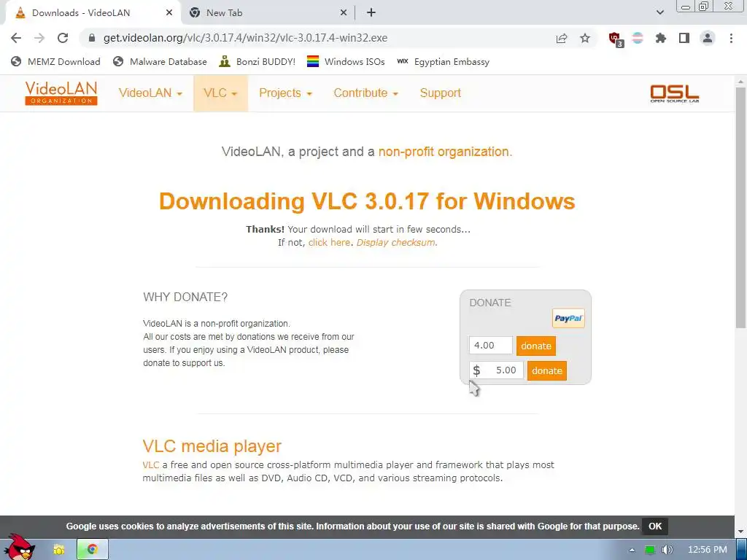Open the Support page link
The height and width of the screenshot is (560, 747).
point(440,93)
